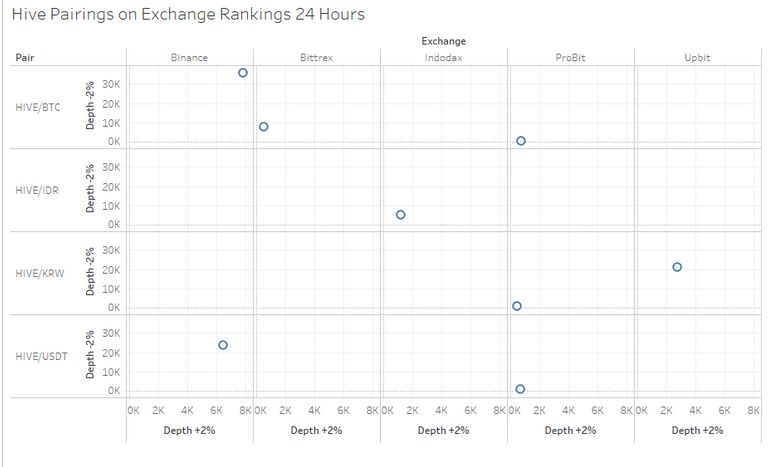
Task: Select the Indodax HIVE/IDR data point
Action: click(x=401, y=215)
